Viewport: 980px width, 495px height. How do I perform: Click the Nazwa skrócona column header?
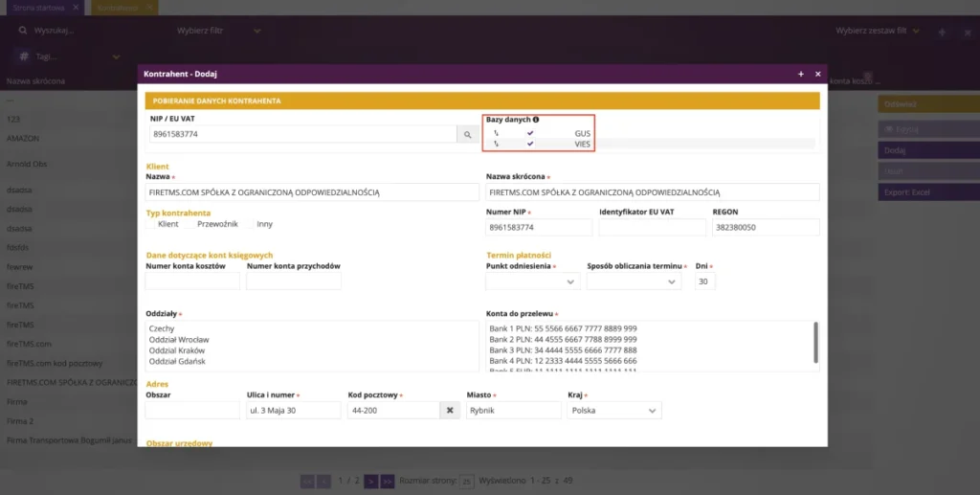(x=35, y=81)
